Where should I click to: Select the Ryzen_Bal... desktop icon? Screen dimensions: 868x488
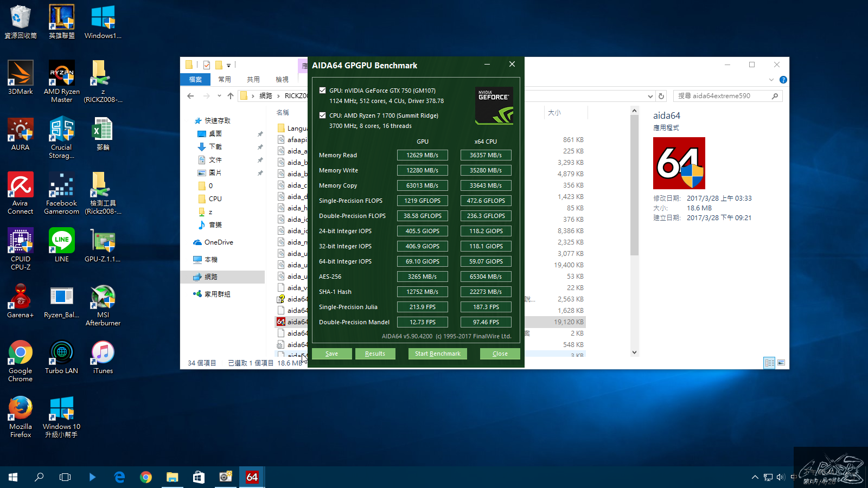[62, 301]
